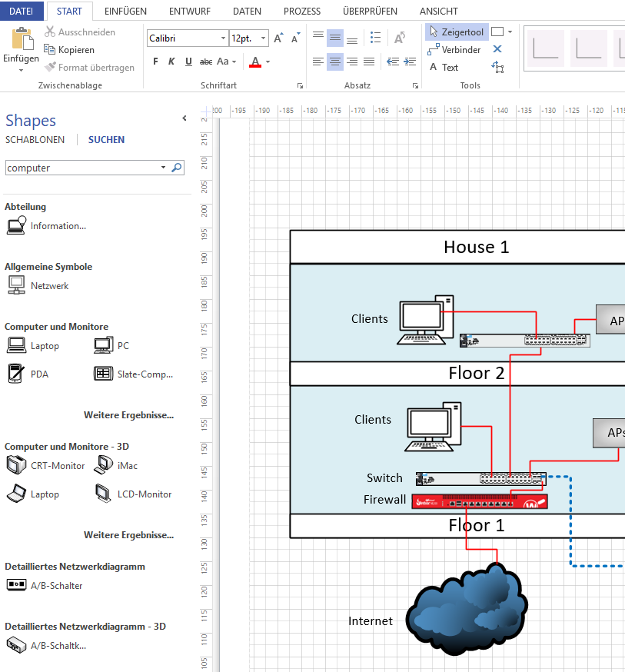Open the Calibri font name dropdown

[x=224, y=38]
